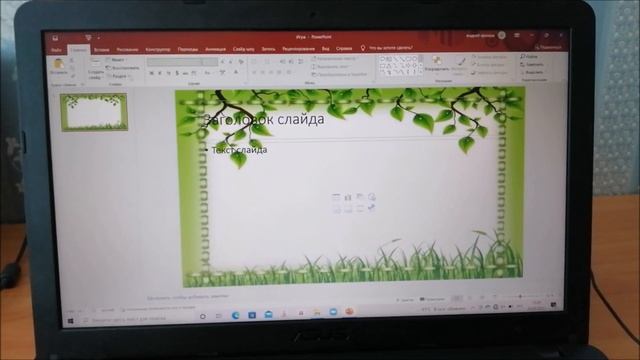Open the Рисование ribbon tab
Image resolution: width=640 pixels, height=360 pixels.
click(x=127, y=50)
